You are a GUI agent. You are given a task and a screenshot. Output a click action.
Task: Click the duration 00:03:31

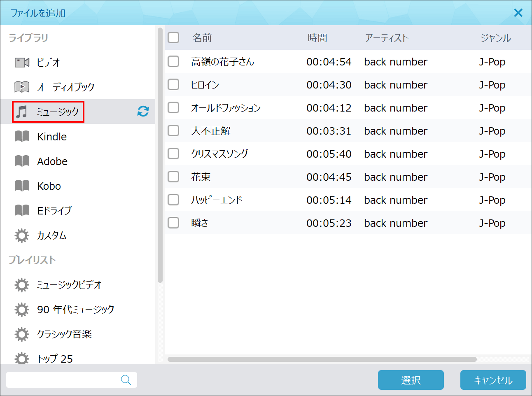pyautogui.click(x=329, y=131)
